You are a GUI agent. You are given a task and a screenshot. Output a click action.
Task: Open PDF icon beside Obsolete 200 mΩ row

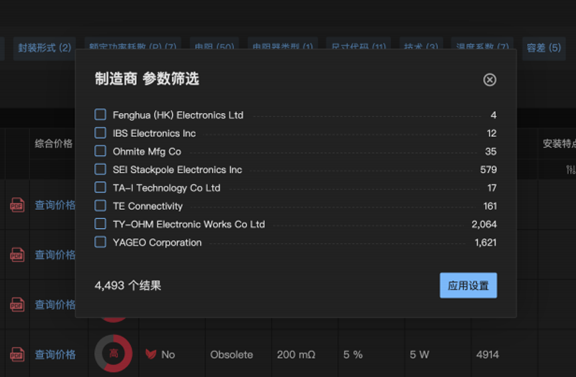point(17,355)
